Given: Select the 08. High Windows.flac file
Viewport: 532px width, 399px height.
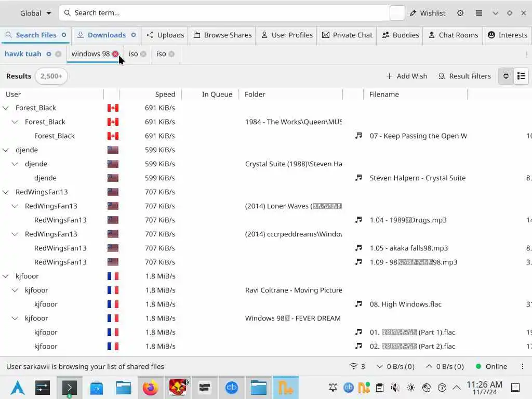Looking at the screenshot, I should tap(405, 304).
